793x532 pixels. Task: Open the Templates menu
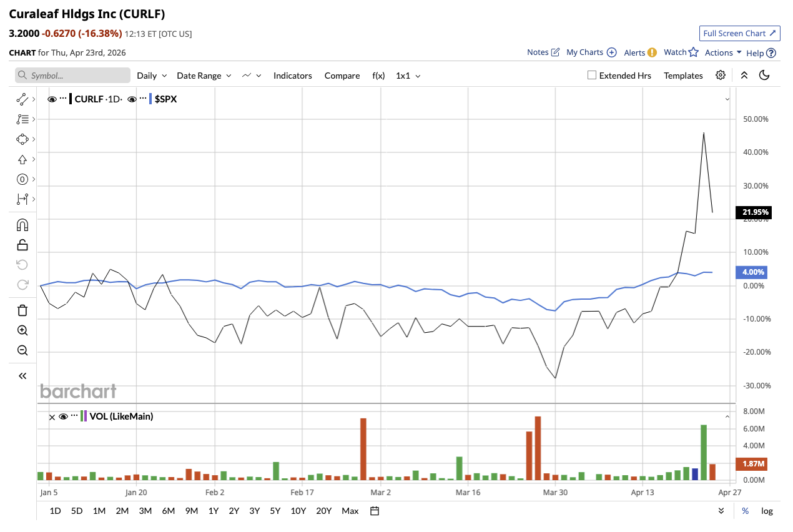click(x=683, y=76)
